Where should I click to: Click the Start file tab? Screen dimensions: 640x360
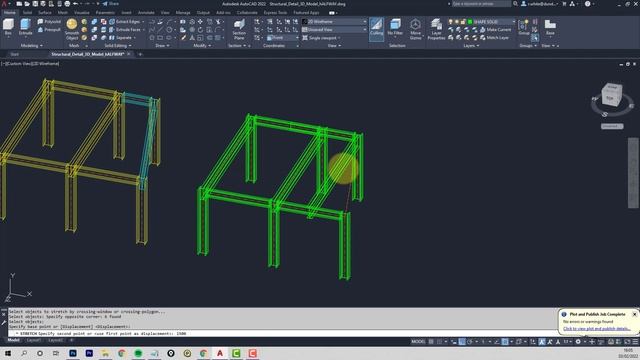coord(15,54)
